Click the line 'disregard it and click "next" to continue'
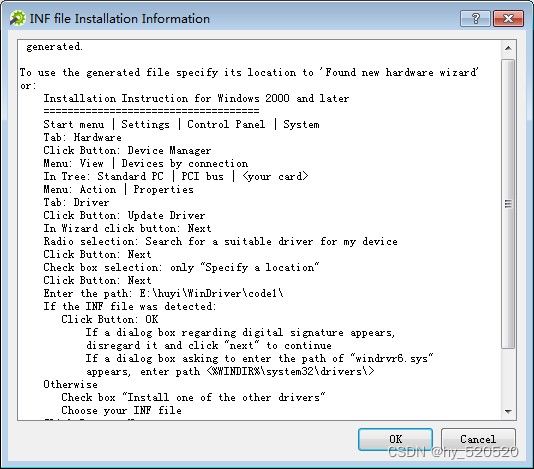The width and height of the screenshot is (534, 469). tap(209, 346)
